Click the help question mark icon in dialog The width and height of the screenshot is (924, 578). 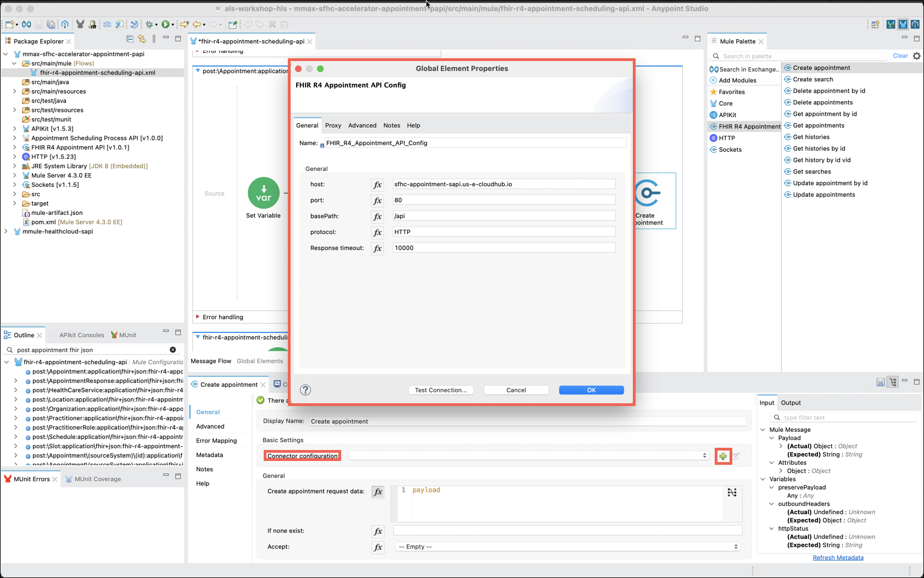coord(305,390)
